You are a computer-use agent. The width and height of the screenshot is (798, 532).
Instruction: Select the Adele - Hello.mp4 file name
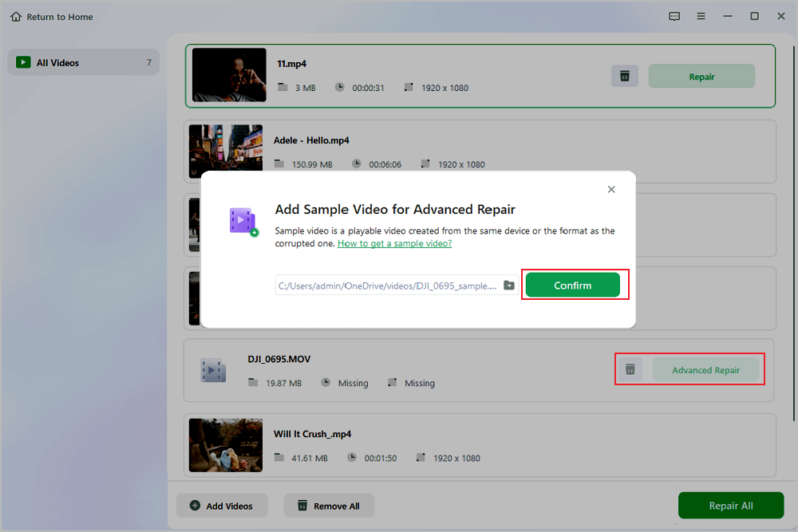311,140
